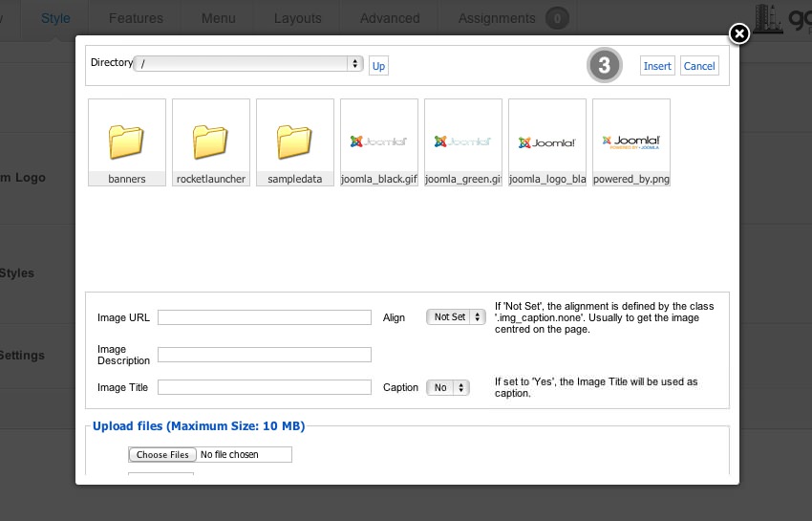The image size is (812, 521).
Task: Open the Caption dropdown
Action: [448, 387]
